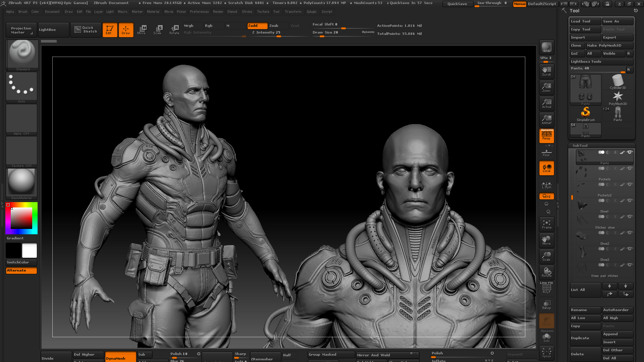The width and height of the screenshot is (644, 362).
Task: Click the DynaMesh button
Action: tap(120, 358)
